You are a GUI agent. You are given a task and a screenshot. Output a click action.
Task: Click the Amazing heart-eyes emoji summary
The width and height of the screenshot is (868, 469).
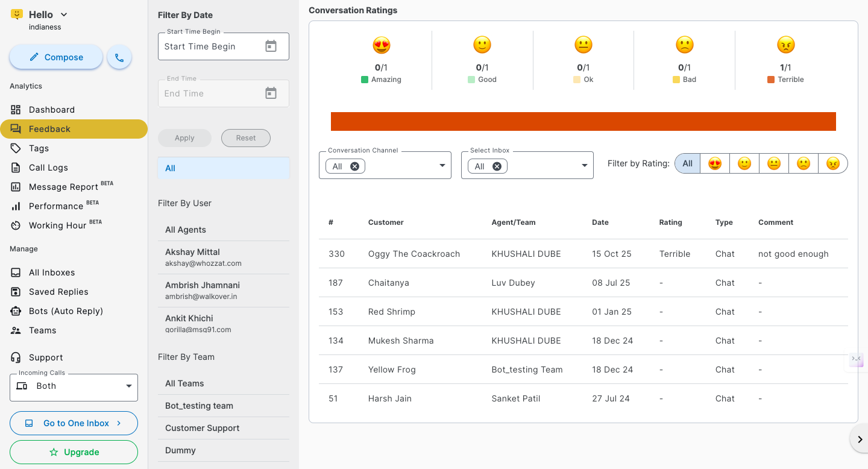click(x=382, y=45)
